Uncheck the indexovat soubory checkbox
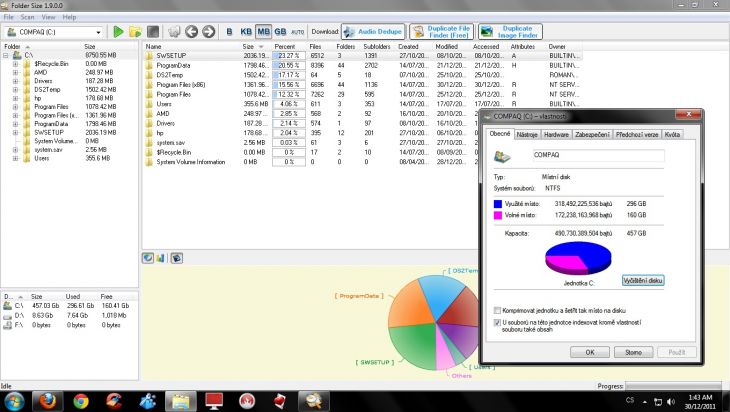Screen dimensions: 730x412 click(x=497, y=322)
